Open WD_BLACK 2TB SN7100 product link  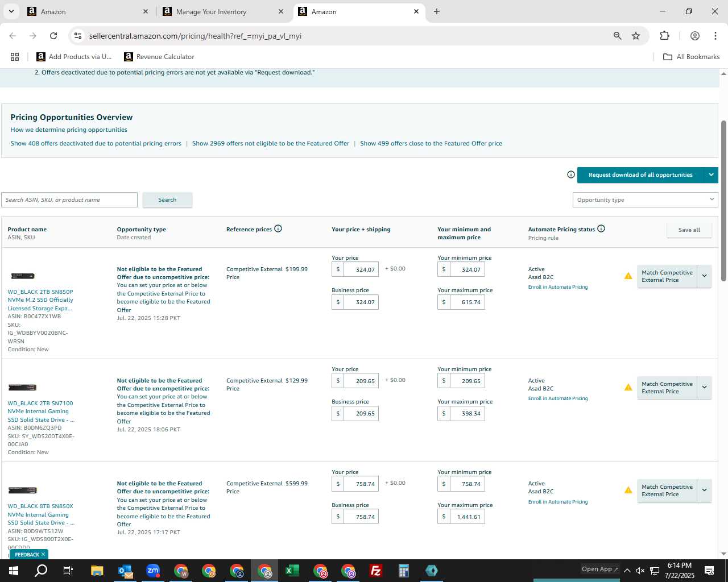(41, 411)
